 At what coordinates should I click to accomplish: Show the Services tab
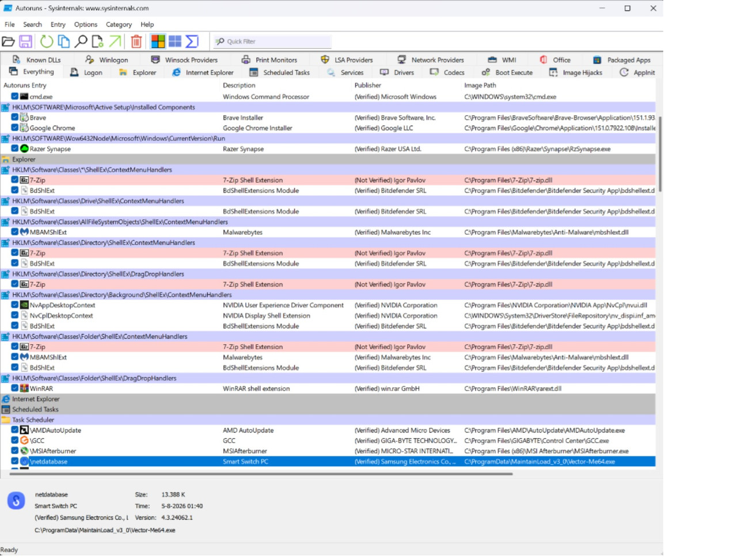coord(345,73)
